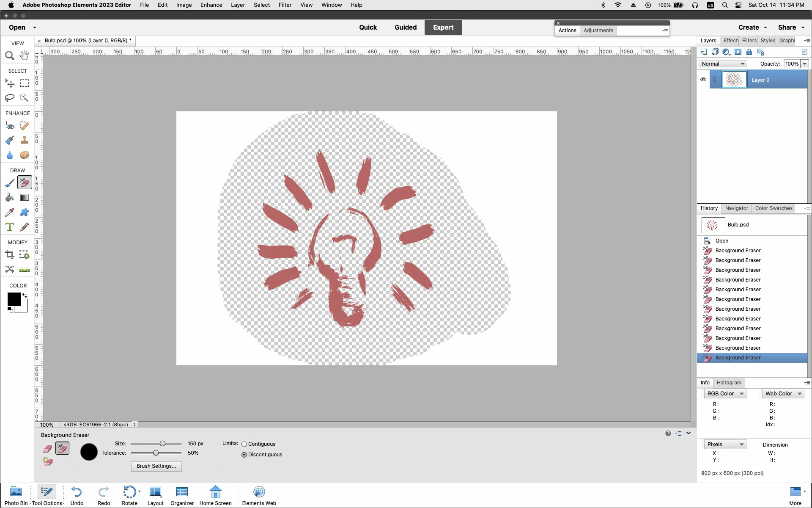The height and width of the screenshot is (508, 812).
Task: Select the Zoom tool
Action: (x=10, y=55)
